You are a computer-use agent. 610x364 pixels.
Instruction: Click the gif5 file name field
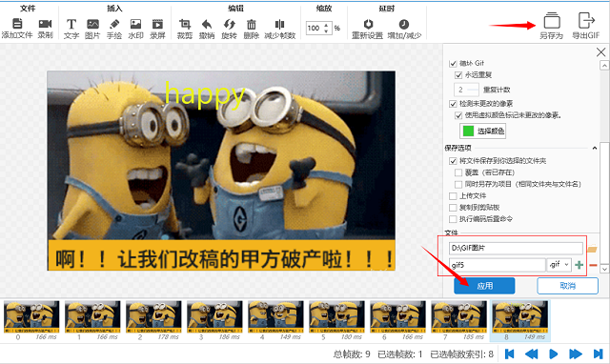point(498,265)
